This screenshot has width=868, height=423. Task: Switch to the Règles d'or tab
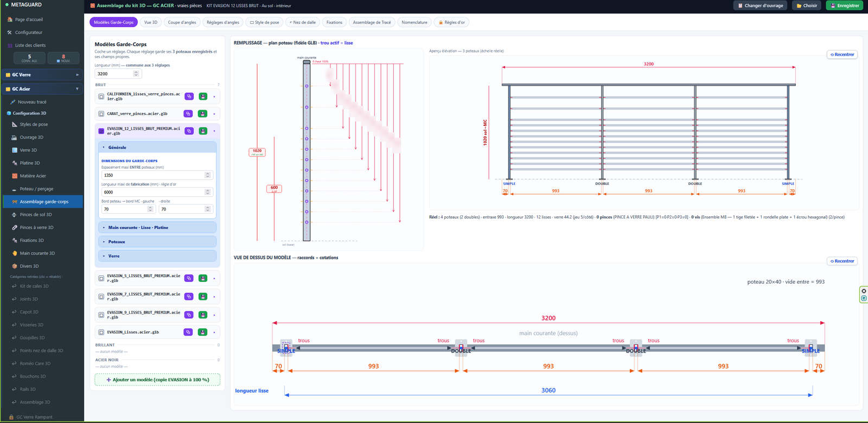452,22
